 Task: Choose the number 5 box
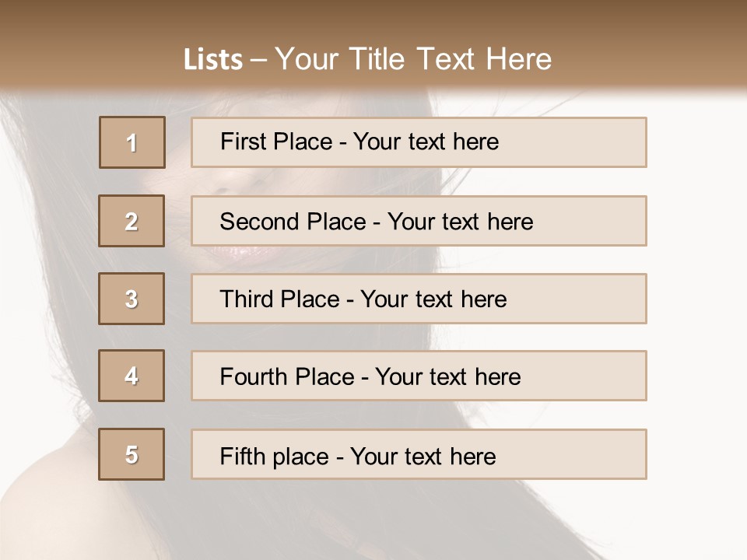pos(132,454)
